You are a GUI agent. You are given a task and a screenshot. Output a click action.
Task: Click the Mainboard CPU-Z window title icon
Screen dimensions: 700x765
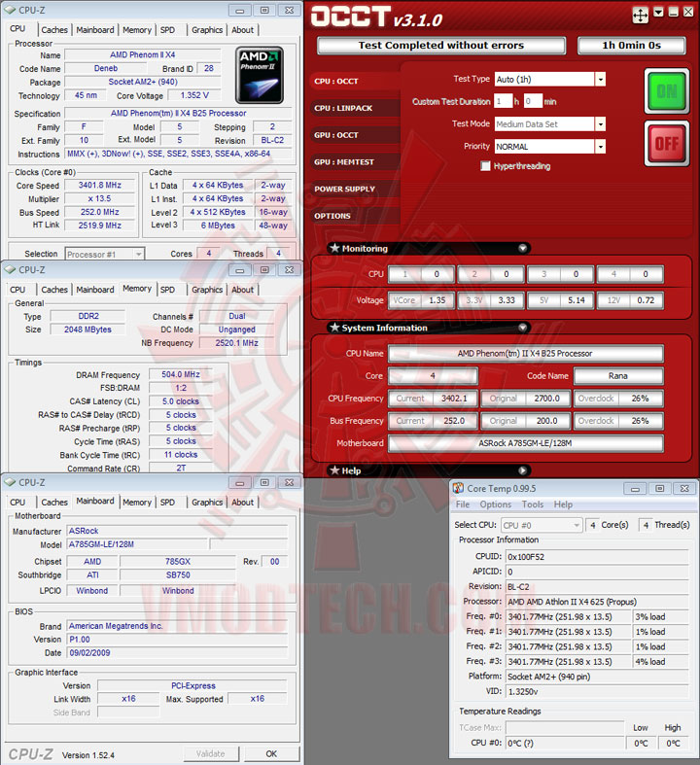(x=11, y=482)
